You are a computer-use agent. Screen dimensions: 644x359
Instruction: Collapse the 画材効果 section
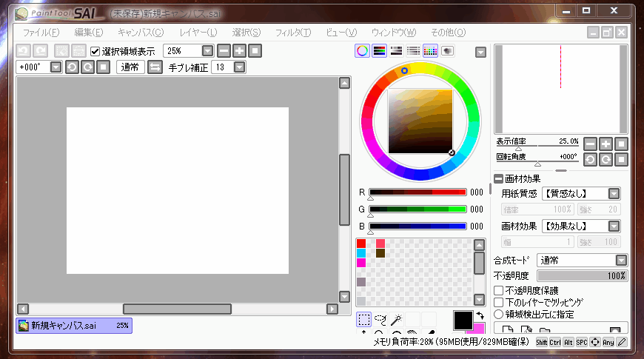(x=499, y=178)
